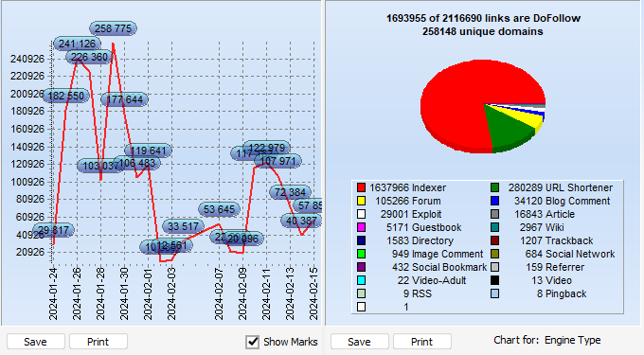The height and width of the screenshot is (355, 644).
Task: Click the '2967 Wiki' legend text
Action: 542,227
